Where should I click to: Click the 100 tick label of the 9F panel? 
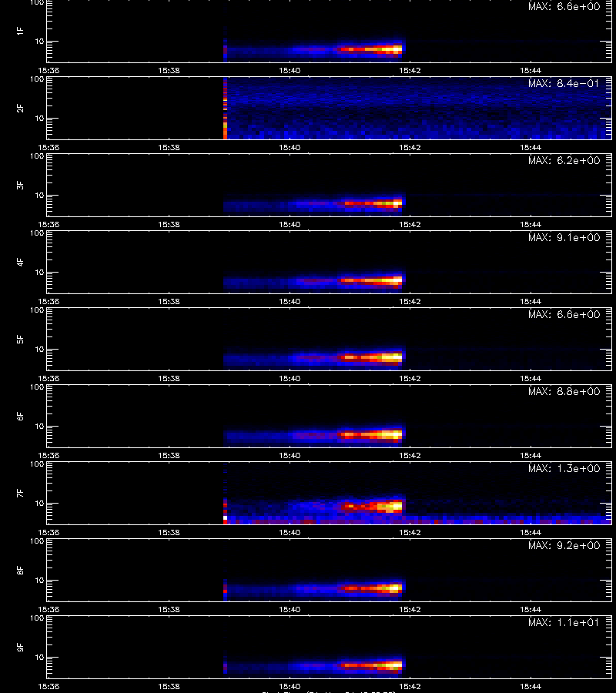pos(37,618)
